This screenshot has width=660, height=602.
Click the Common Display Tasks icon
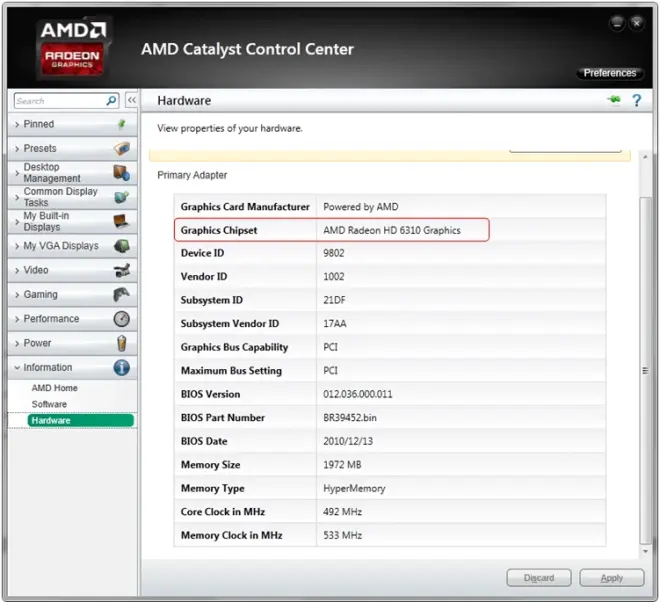tap(122, 197)
